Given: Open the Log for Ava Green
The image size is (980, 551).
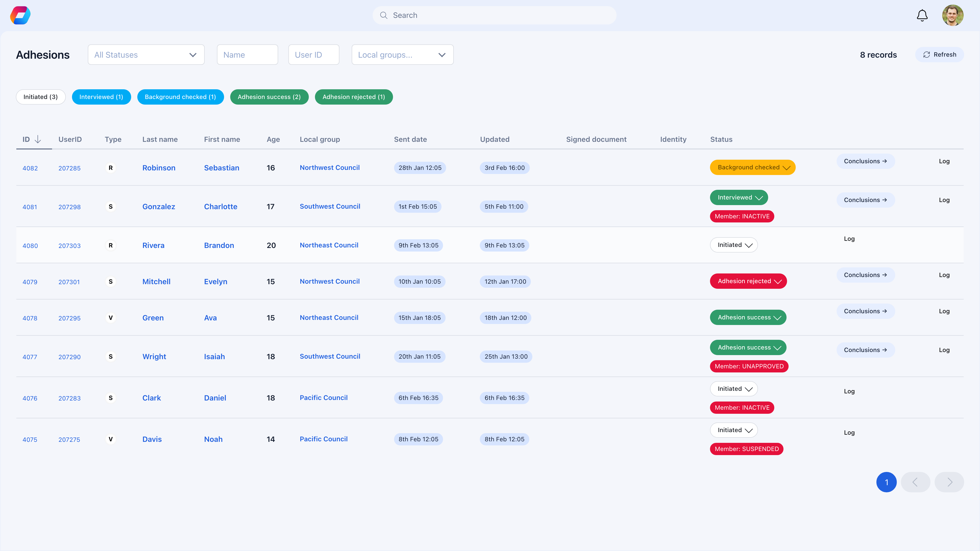Looking at the screenshot, I should [x=945, y=311].
